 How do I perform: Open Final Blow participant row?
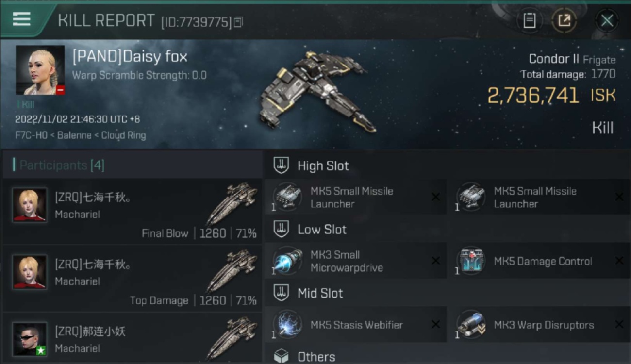(x=132, y=211)
